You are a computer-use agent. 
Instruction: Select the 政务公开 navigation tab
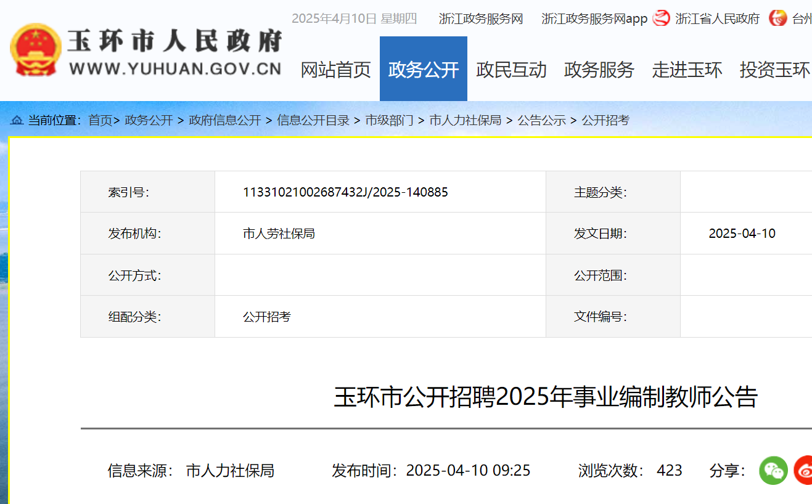(424, 70)
